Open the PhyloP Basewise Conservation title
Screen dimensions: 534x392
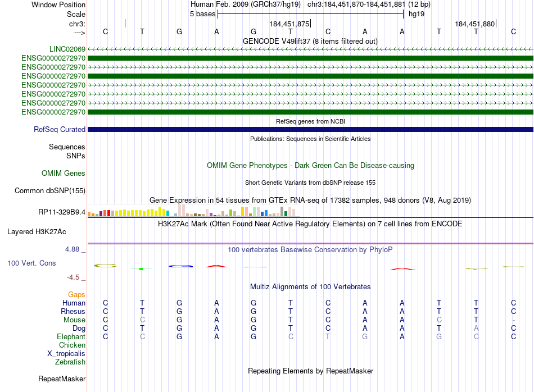point(310,250)
